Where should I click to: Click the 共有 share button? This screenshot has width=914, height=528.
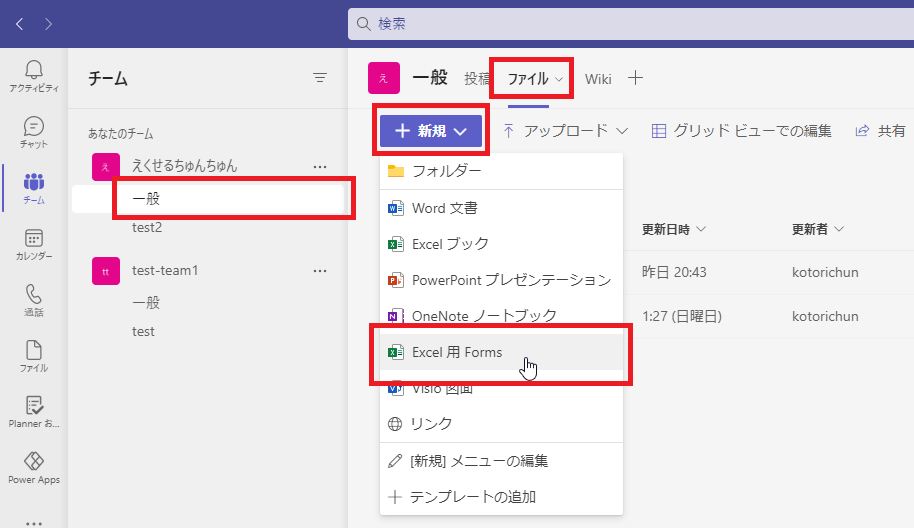coord(880,131)
